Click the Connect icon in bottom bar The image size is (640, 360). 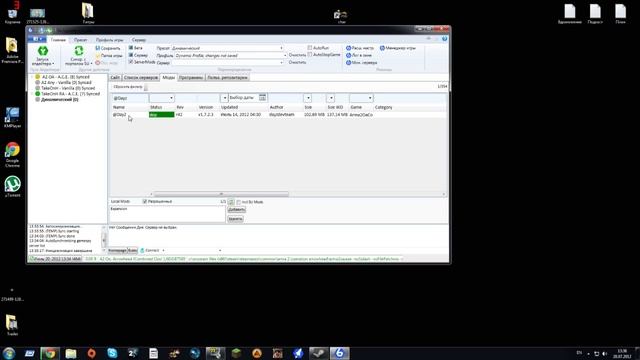[x=142, y=250]
